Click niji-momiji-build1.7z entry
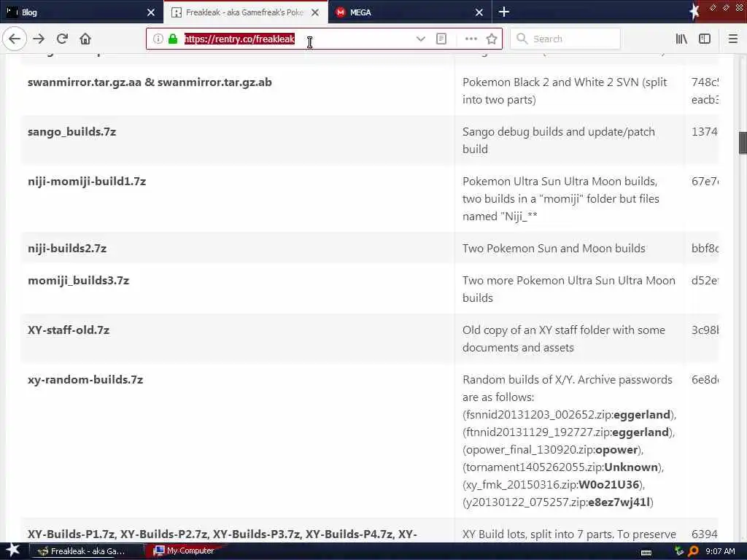The image size is (747, 560). [87, 182]
